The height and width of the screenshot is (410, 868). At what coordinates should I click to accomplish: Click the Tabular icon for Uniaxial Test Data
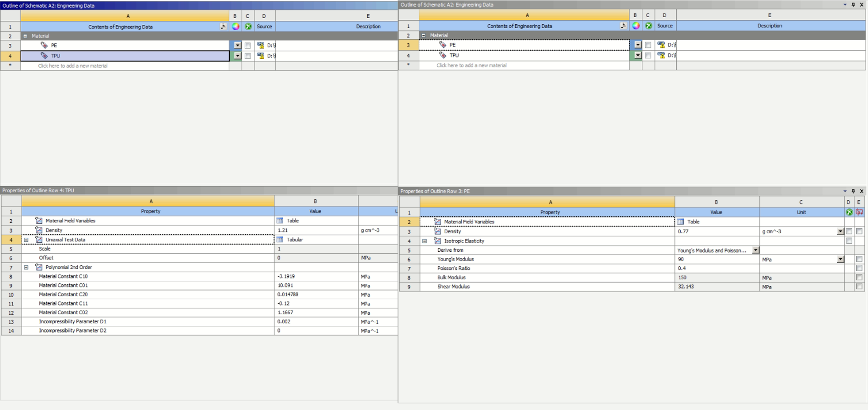tap(280, 240)
